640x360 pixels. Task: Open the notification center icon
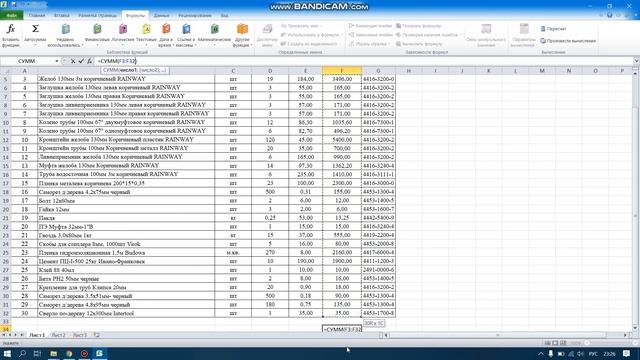click(626, 353)
